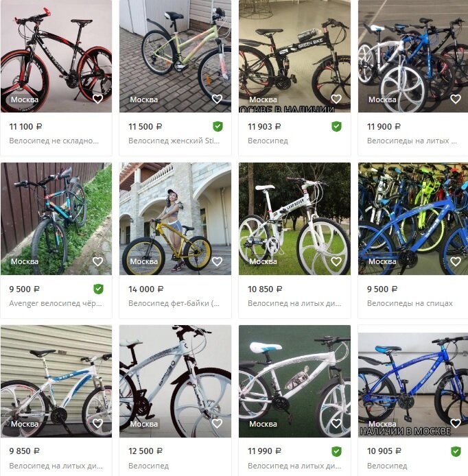Click verified shield beside 9 500 ₽ Avenger
This screenshot has height=476, width=468.
98,289
